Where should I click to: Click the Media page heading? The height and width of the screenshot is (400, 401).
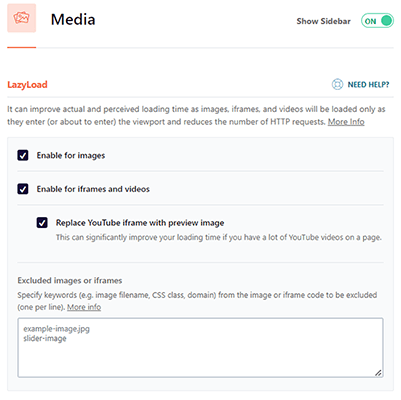click(73, 19)
